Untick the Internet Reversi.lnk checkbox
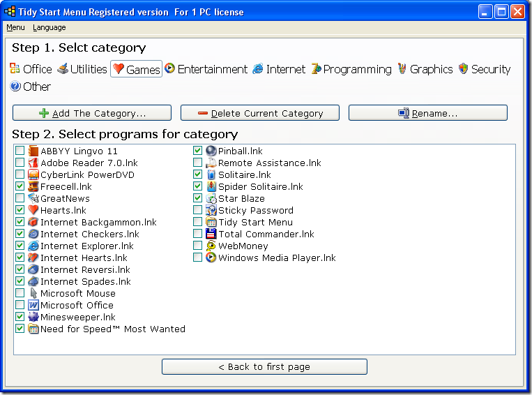This screenshot has width=532, height=395. pyautogui.click(x=20, y=269)
